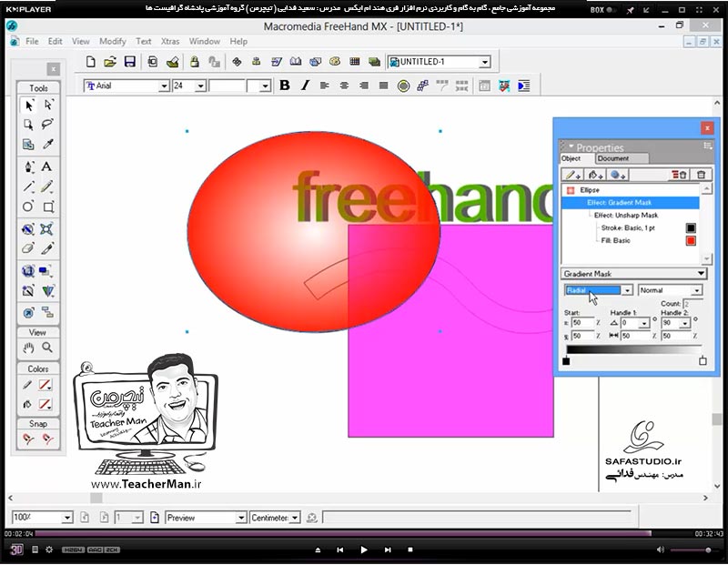
Task: Select the Ellipse tool
Action: coord(28,207)
